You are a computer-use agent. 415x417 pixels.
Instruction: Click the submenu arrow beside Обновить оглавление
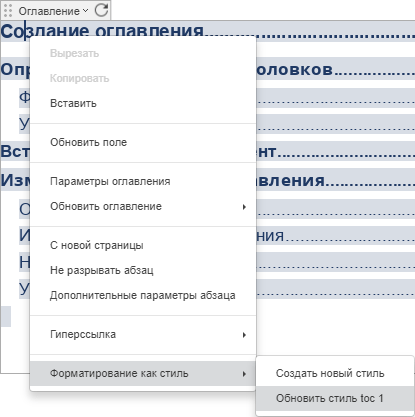244,207
